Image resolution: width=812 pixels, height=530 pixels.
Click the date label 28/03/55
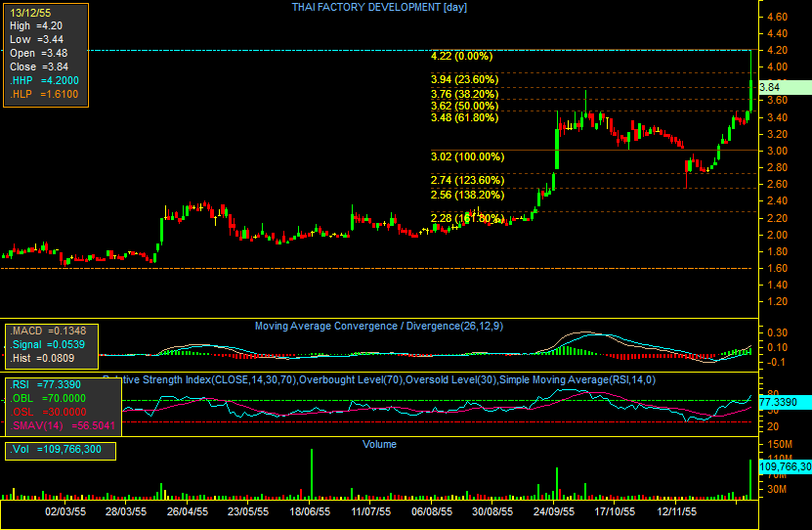126,511
